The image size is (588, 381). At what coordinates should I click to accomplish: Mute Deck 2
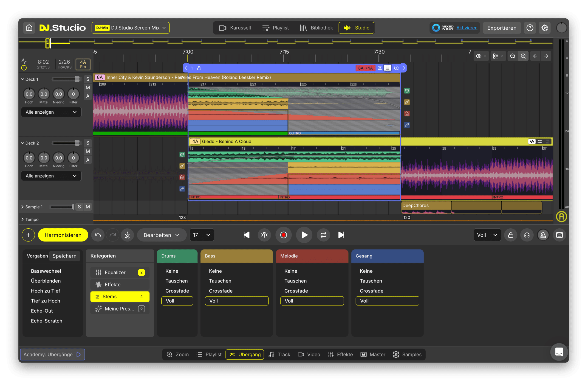coord(88,151)
